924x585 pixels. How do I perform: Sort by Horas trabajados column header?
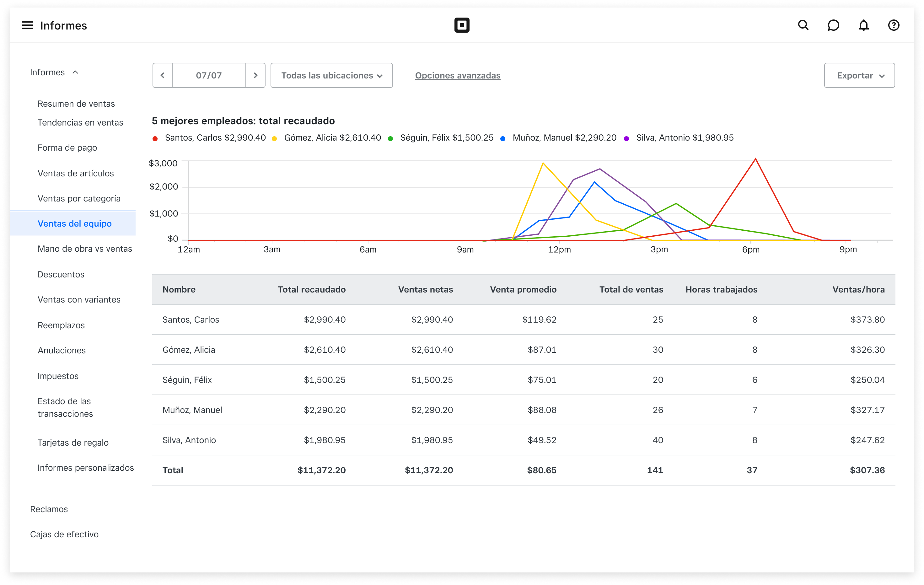[x=721, y=289]
